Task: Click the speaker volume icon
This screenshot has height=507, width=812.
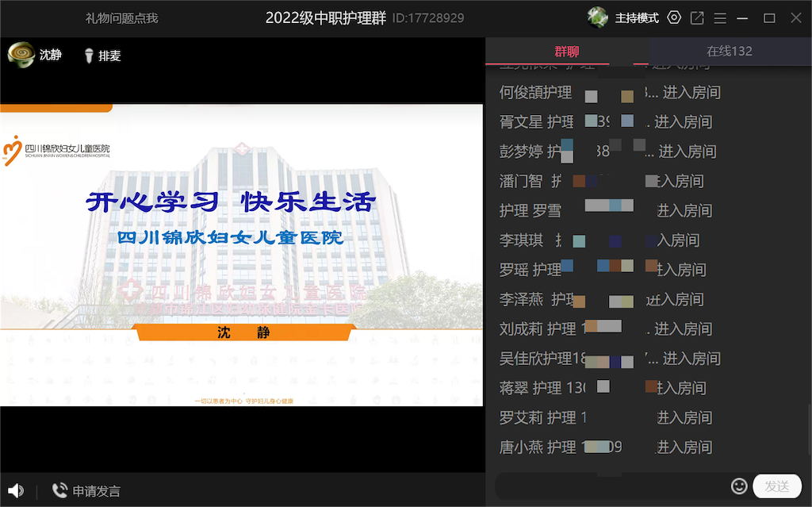Action: pyautogui.click(x=16, y=490)
